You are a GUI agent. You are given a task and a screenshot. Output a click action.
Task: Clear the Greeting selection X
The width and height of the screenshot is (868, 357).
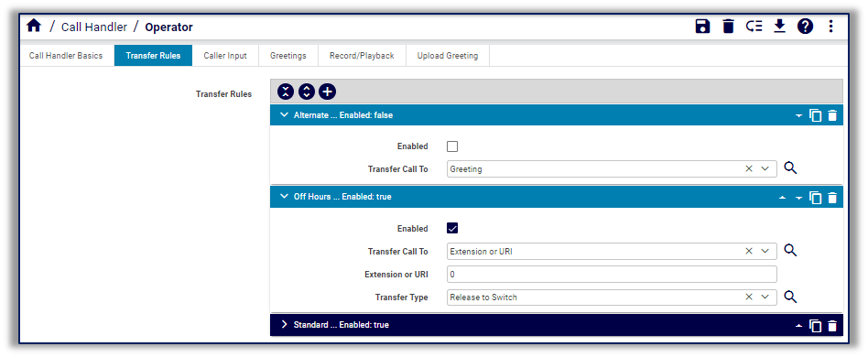point(749,168)
